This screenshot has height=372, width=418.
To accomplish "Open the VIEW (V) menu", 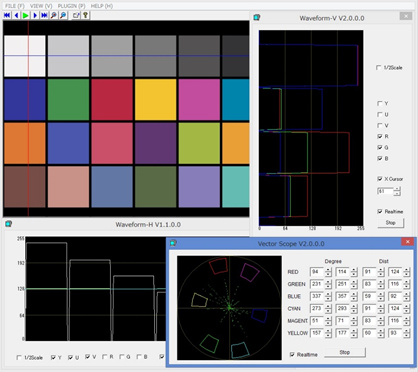I will tap(41, 6).
